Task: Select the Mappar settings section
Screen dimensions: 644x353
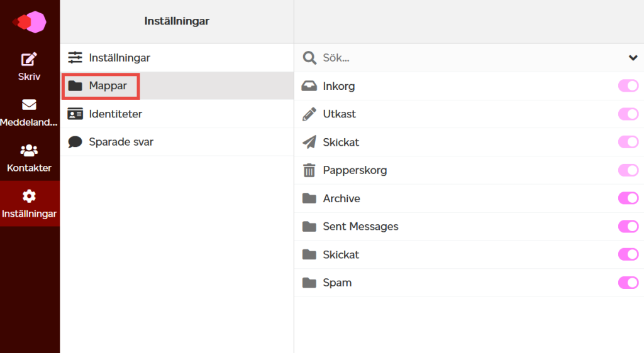Action: tap(177, 85)
